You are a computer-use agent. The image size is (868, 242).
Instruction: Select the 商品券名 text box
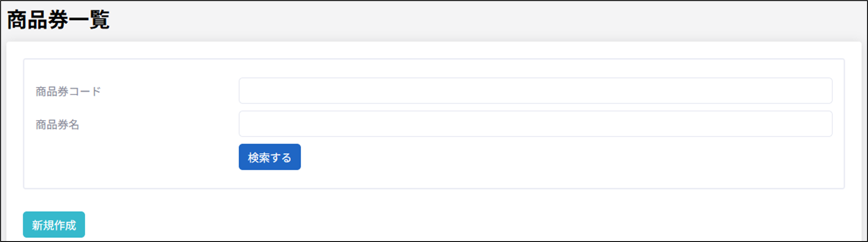pos(535,124)
